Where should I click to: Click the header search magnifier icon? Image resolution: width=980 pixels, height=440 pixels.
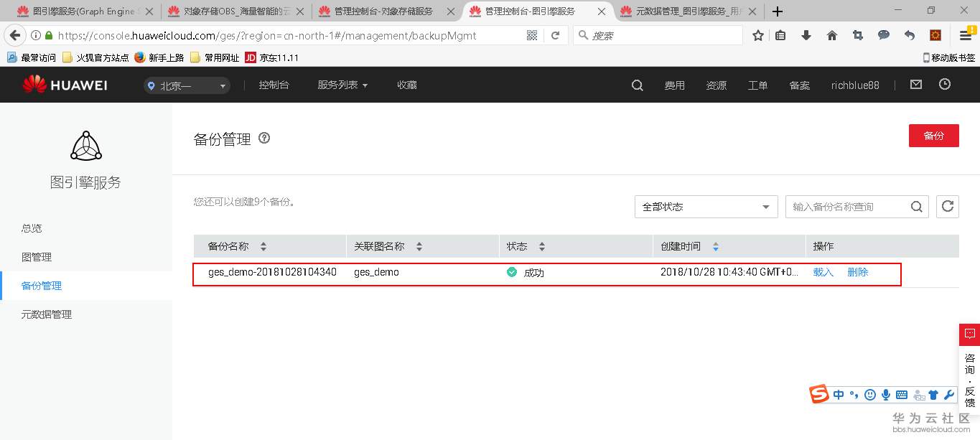point(637,85)
